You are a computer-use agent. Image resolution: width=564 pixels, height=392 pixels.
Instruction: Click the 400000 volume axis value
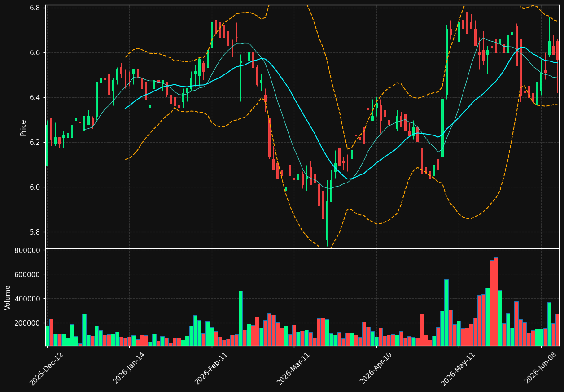tap(27, 299)
